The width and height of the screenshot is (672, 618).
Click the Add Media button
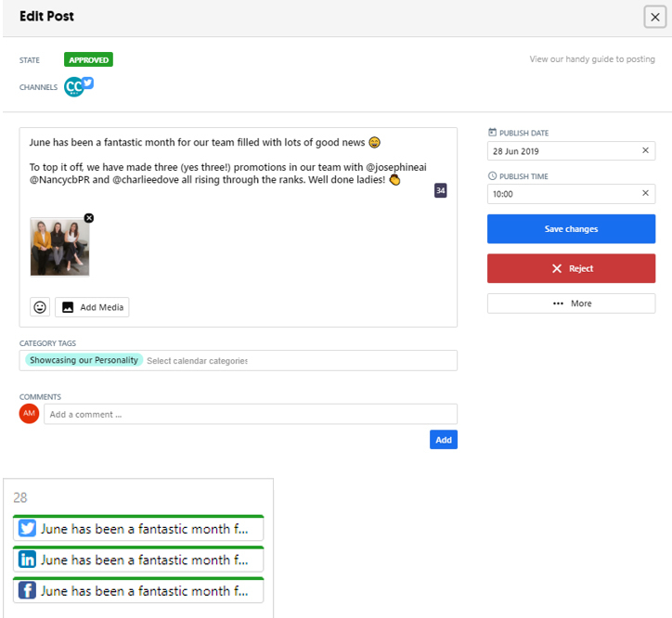coord(93,307)
